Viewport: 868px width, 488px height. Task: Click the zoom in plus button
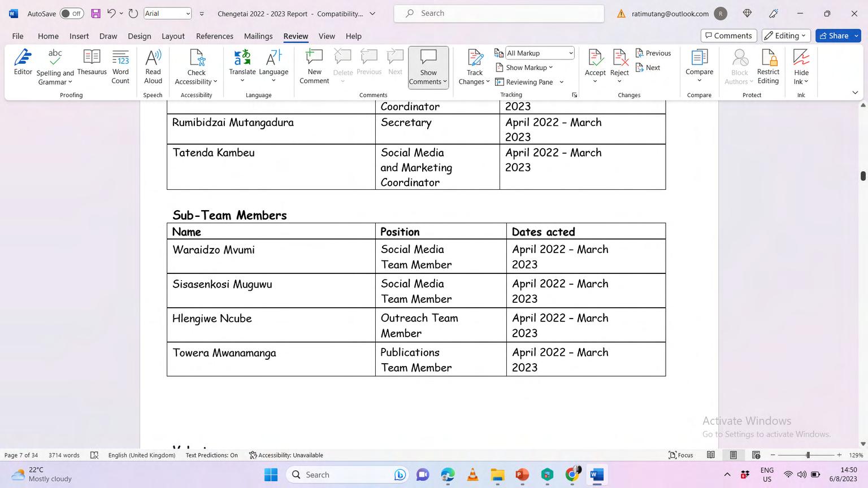tap(839, 455)
